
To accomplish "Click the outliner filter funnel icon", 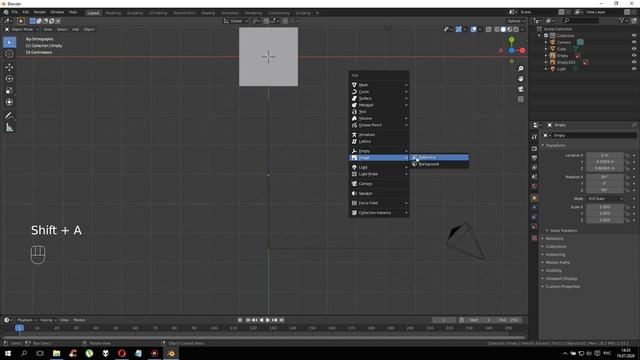I will tap(621, 20).
